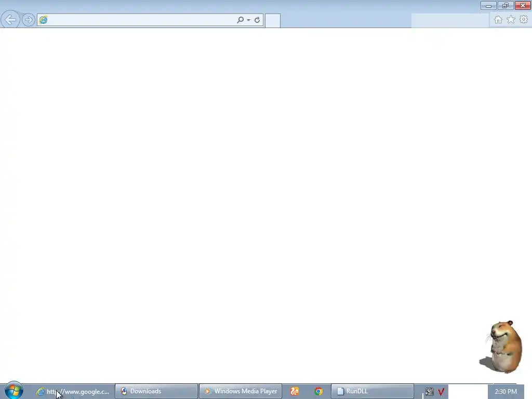Open Favorites with the star icon
Viewport: 532px width, 399px height.
[x=511, y=20]
